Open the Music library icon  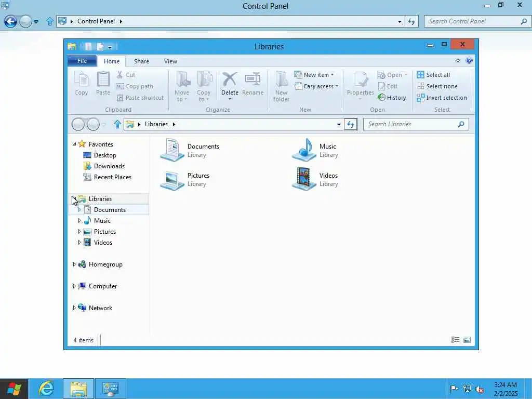point(304,150)
